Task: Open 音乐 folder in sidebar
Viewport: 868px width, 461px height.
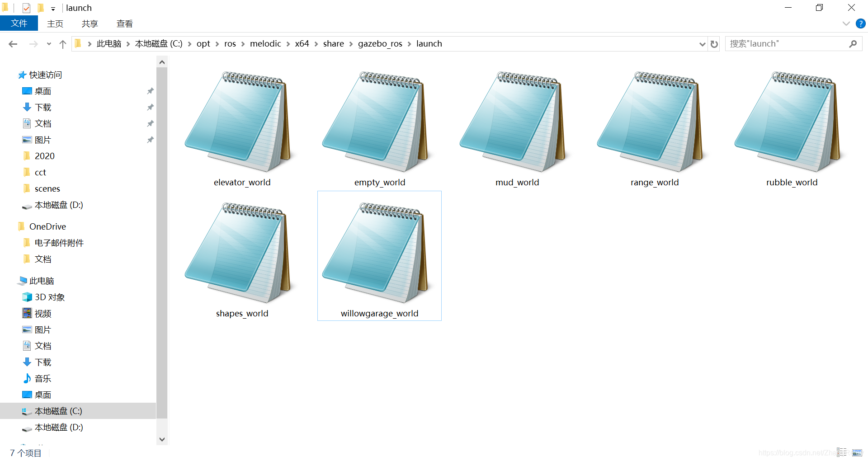Action: (x=43, y=378)
